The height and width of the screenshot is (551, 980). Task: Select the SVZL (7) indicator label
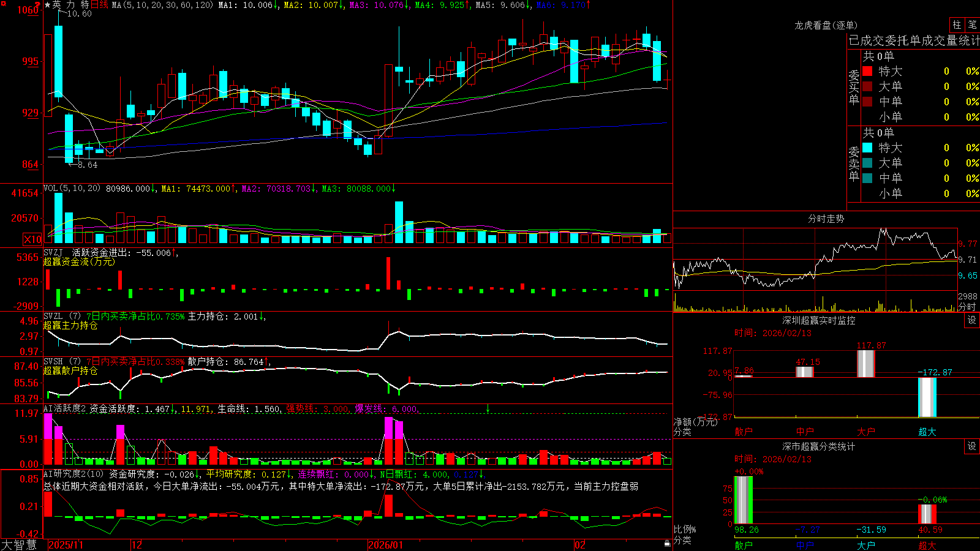(61, 317)
